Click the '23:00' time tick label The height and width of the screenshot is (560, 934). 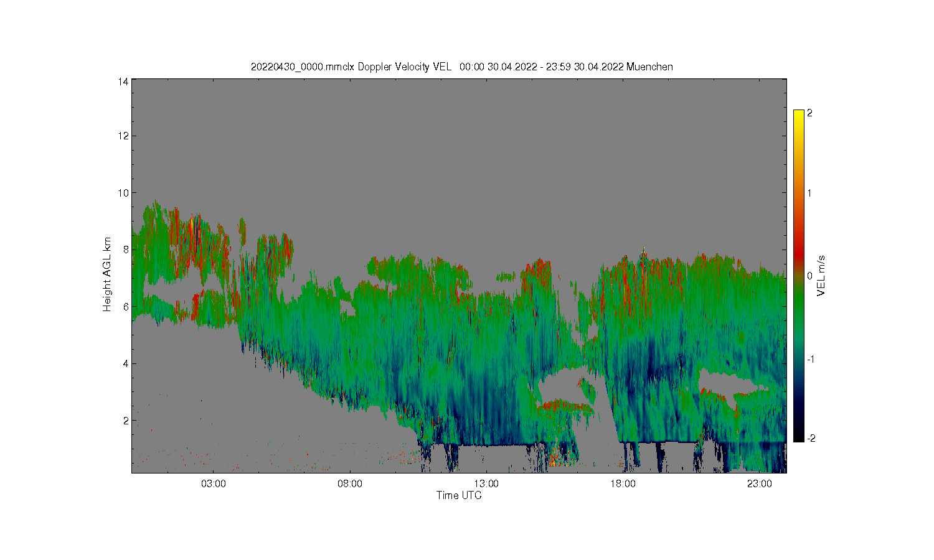pos(759,484)
